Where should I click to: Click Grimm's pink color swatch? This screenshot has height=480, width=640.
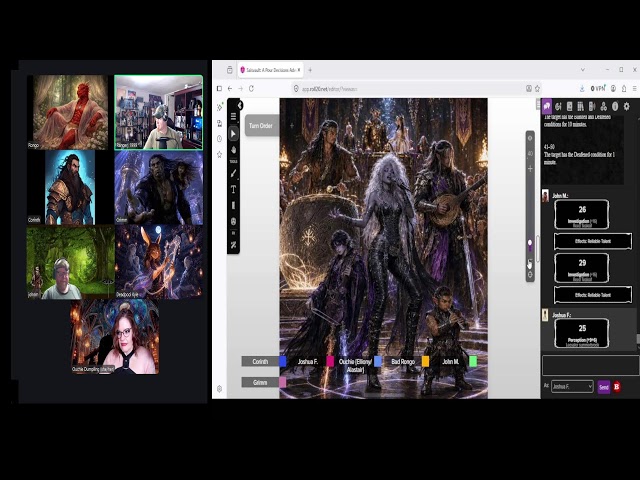[282, 382]
